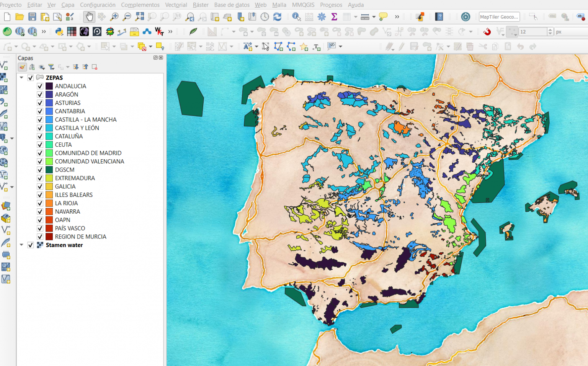Image resolution: width=588 pixels, height=366 pixels.
Task: Open the Python console
Action: 59,31
